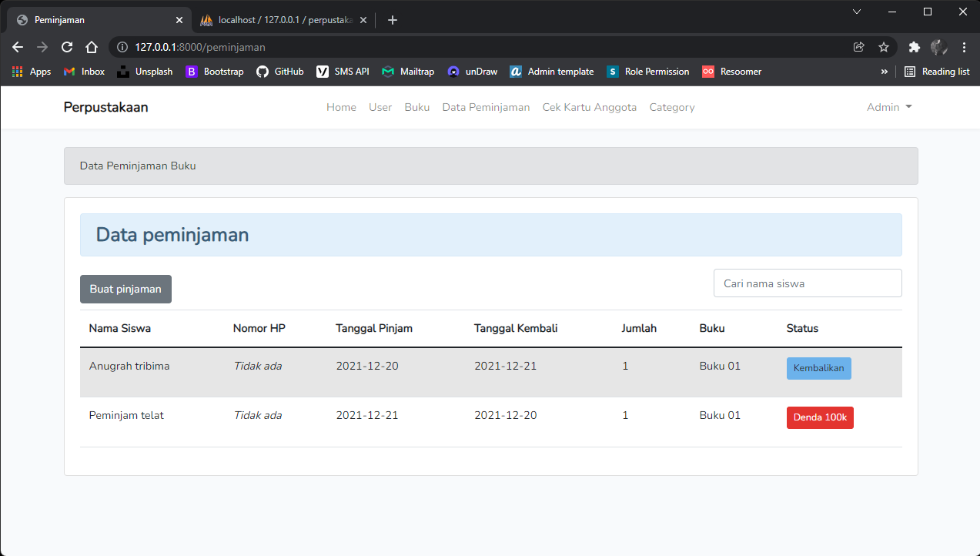Open the tab search dropdown arrow
The width and height of the screenshot is (980, 556).
[x=856, y=12]
